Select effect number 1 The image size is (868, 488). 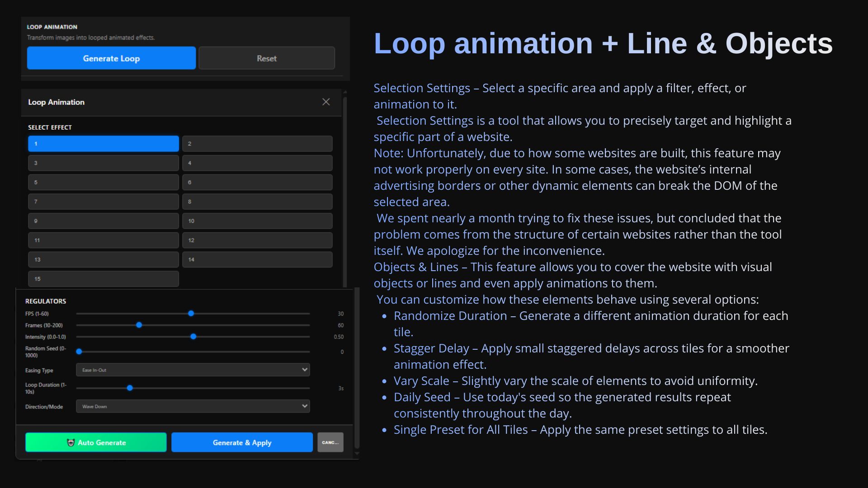pos(103,144)
